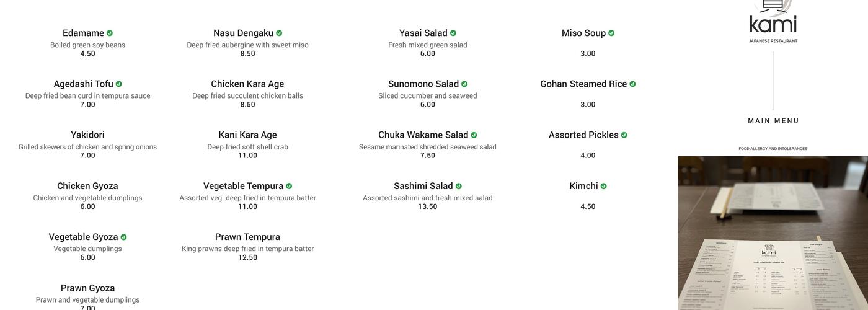Click the vegetarian icon next to Vegetable Tempura
This screenshot has height=310, width=868.
click(x=289, y=186)
